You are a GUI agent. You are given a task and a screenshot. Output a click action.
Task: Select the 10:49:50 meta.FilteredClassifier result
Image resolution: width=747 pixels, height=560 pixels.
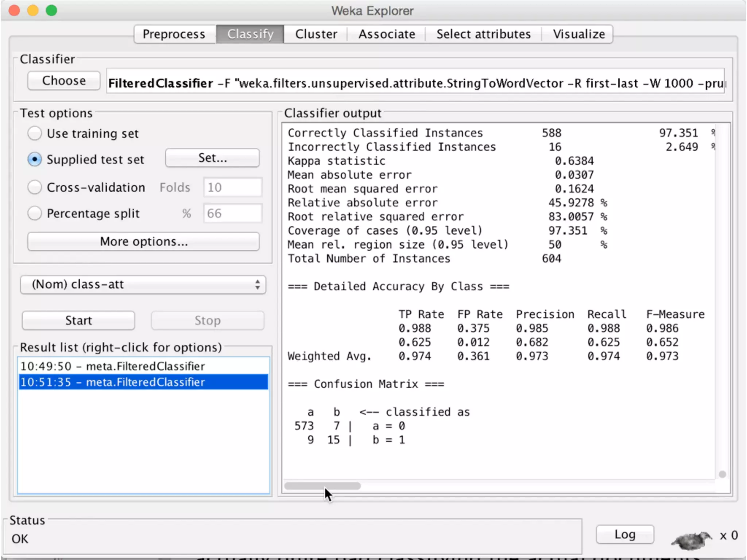(x=112, y=366)
